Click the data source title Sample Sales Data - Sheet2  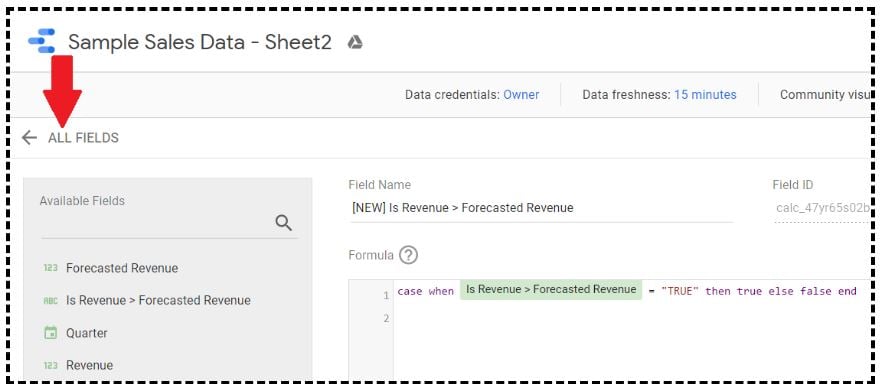200,42
